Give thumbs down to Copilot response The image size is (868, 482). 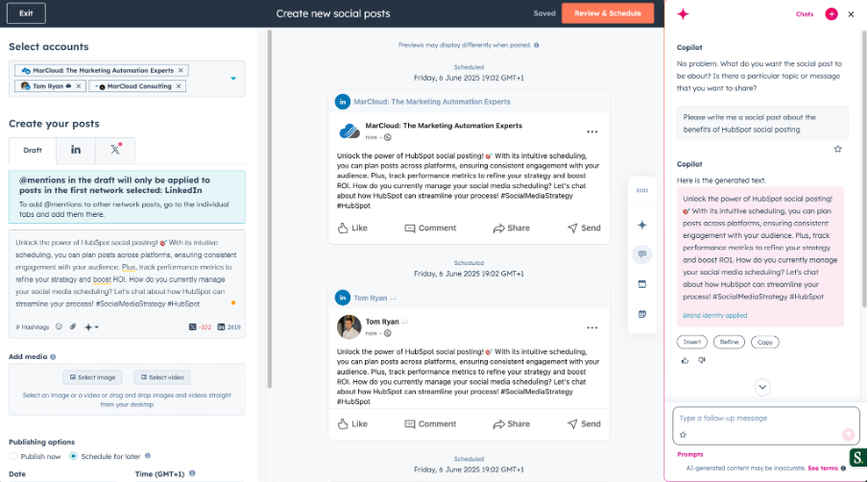701,360
